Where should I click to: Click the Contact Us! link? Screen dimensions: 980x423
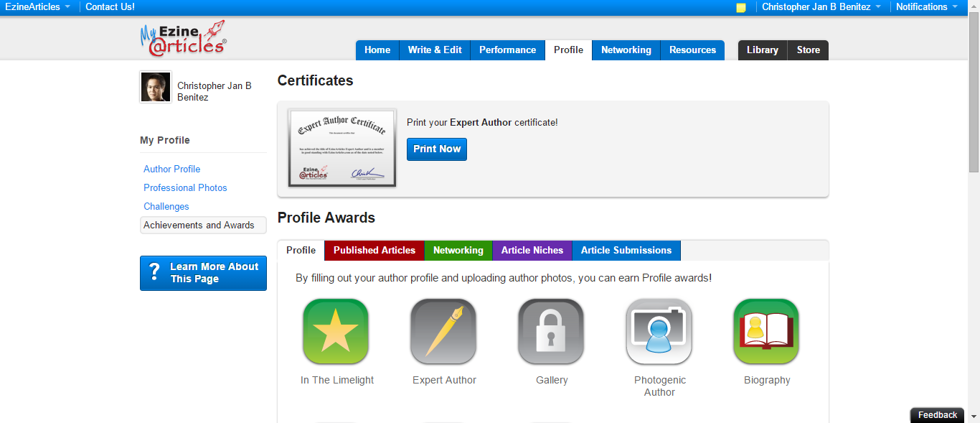(x=110, y=7)
